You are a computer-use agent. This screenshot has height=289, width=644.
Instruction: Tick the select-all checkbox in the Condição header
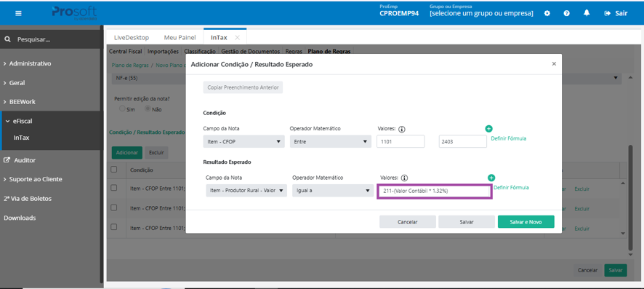(x=114, y=170)
